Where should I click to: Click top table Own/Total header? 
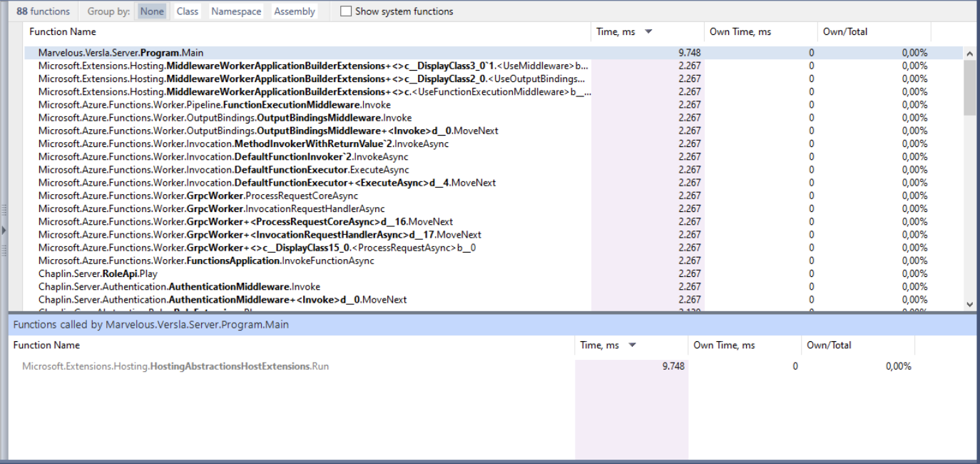[874, 31]
